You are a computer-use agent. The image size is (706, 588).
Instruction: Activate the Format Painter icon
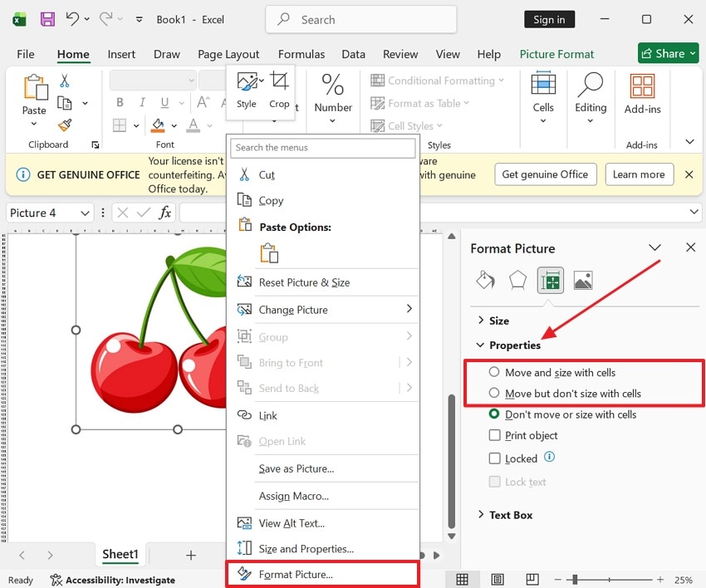[64, 125]
